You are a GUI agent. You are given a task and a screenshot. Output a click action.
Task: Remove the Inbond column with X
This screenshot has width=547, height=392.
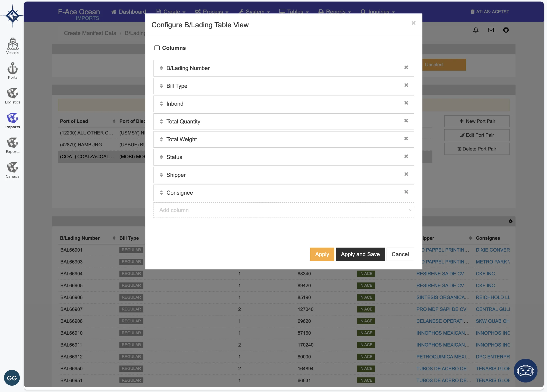click(406, 103)
